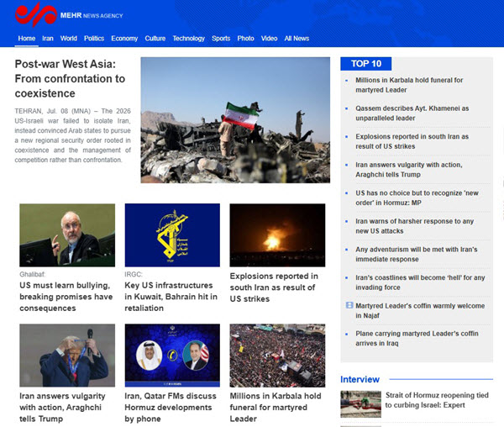Open the World menu item
The width and height of the screenshot is (504, 427).
[69, 39]
